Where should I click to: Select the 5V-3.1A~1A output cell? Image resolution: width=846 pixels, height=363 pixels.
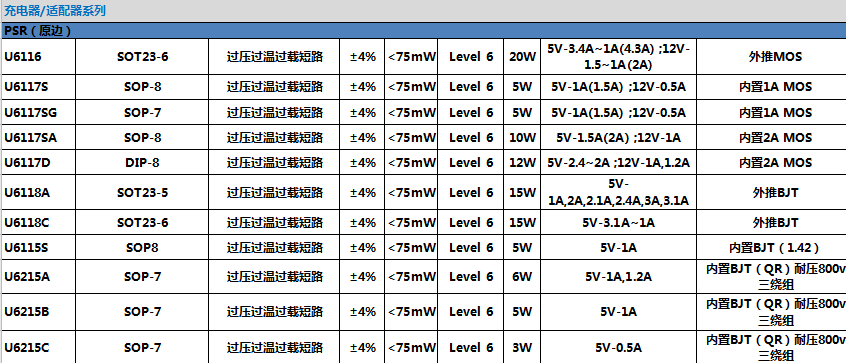coord(618,222)
